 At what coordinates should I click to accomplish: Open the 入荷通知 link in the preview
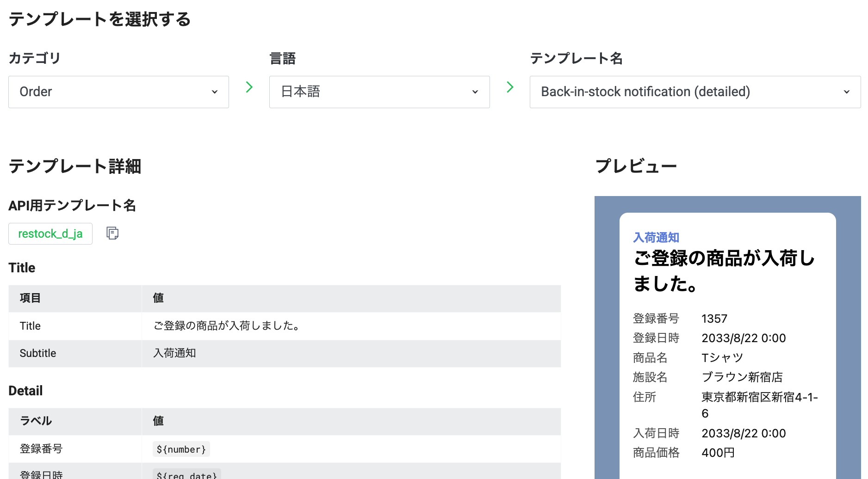[656, 237]
